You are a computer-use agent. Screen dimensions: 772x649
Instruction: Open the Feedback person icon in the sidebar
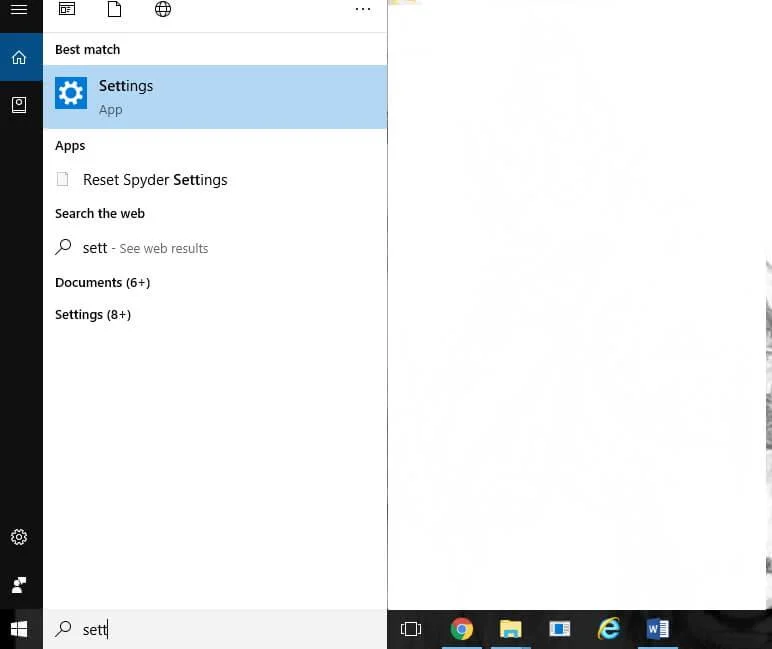(x=19, y=585)
